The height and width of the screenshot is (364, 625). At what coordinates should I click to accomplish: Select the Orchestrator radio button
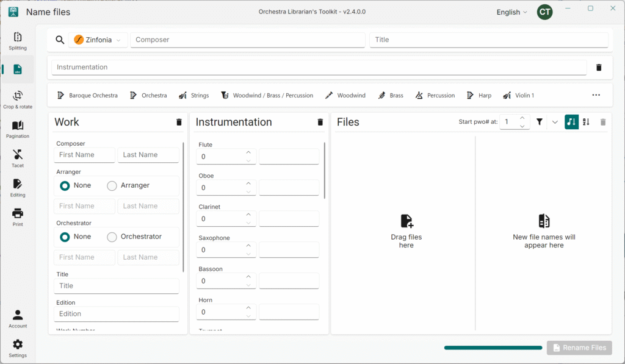[112, 237]
